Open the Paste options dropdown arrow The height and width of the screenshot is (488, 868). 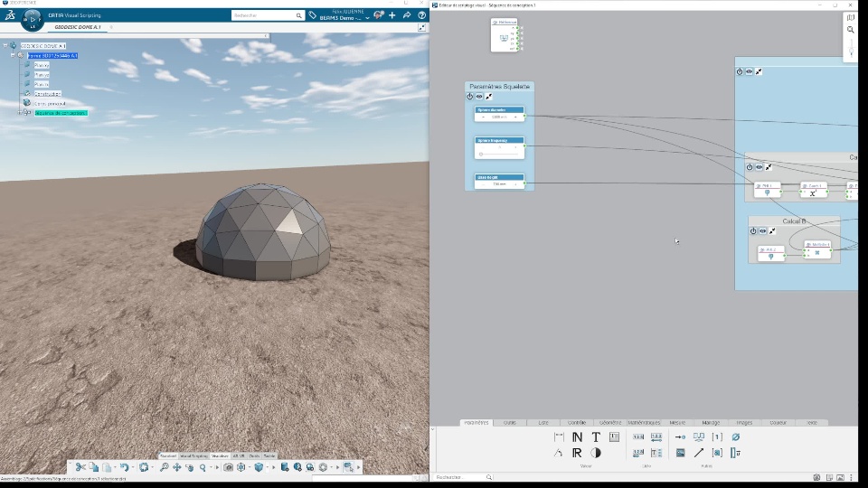(x=114, y=467)
